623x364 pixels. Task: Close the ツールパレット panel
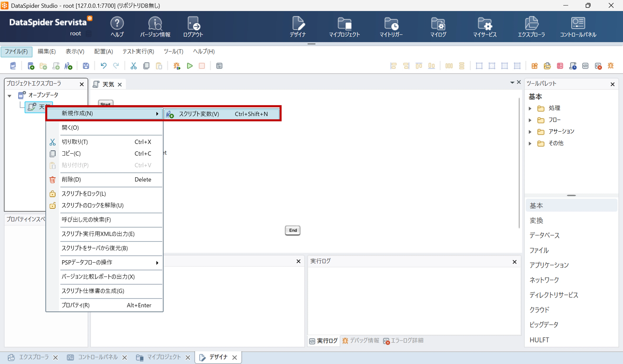613,84
